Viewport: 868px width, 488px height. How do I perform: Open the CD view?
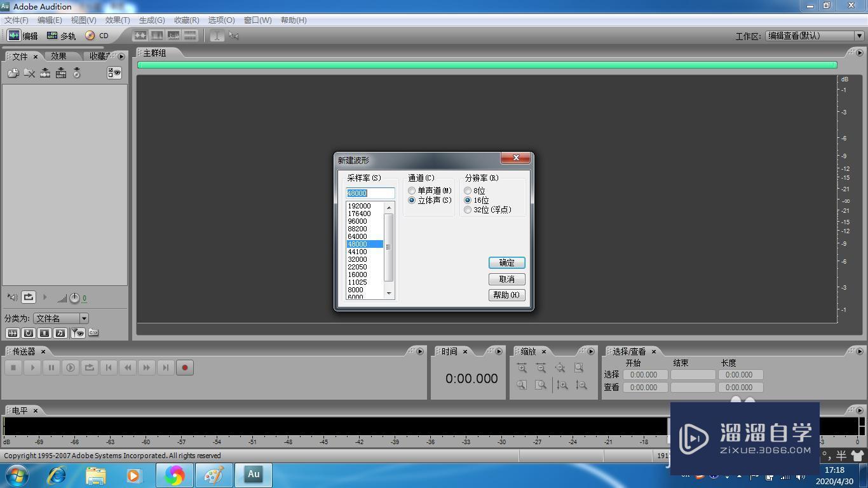97,36
